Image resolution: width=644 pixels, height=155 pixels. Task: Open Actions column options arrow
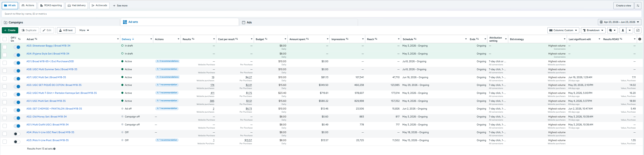click(178, 39)
